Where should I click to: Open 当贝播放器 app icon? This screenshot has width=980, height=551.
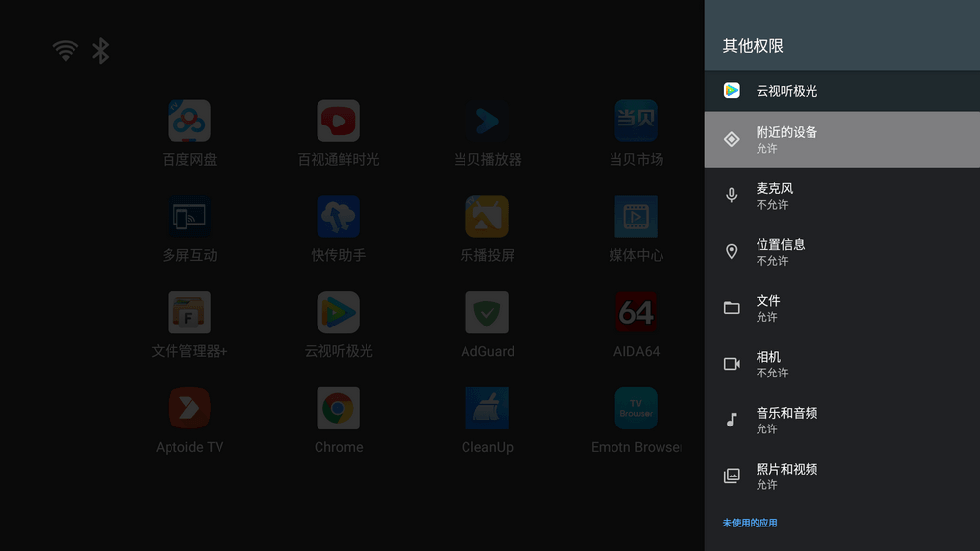coord(487,122)
